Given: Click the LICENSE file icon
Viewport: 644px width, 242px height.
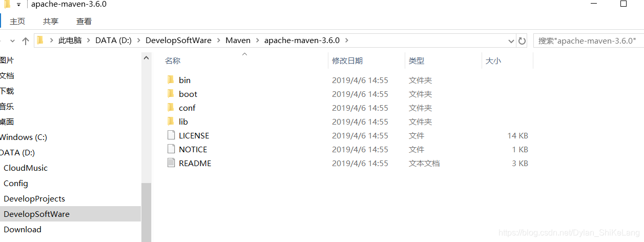Looking at the screenshot, I should click(171, 135).
